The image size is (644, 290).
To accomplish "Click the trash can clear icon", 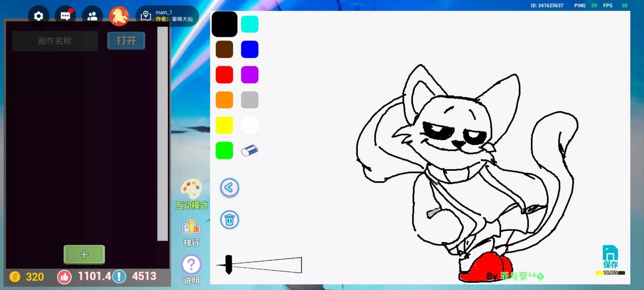I will point(229,220).
